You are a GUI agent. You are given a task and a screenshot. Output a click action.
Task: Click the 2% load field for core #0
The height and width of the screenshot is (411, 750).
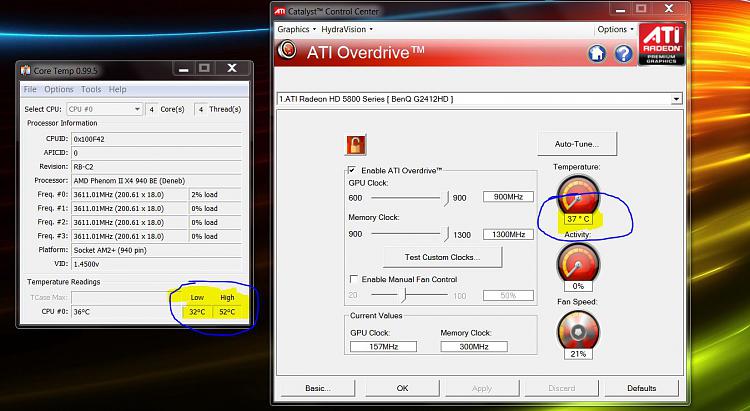click(216, 195)
